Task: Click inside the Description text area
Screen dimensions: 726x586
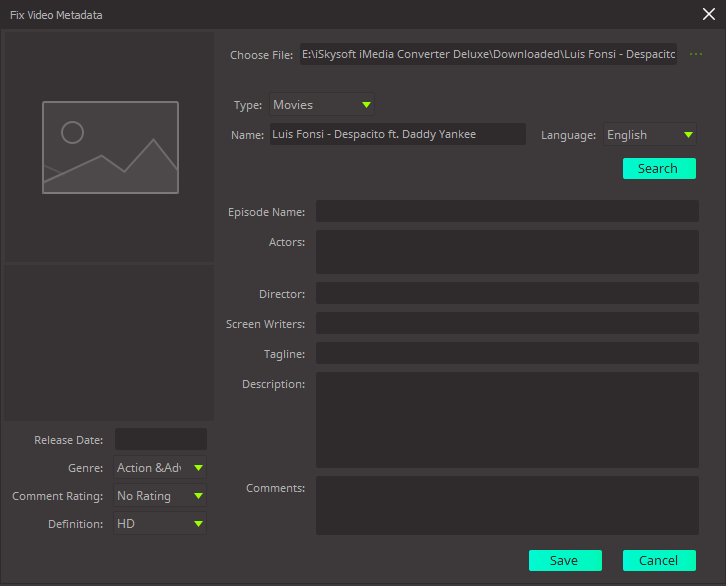Action: pyautogui.click(x=507, y=420)
